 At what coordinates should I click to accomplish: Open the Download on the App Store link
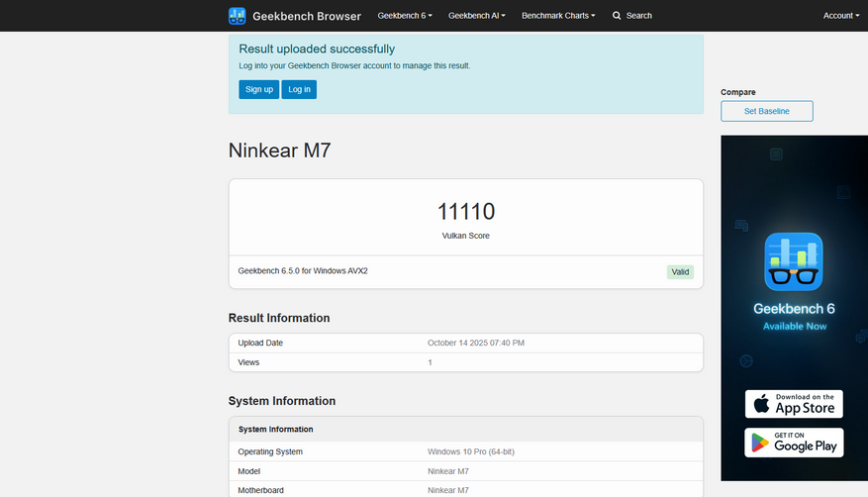coord(794,404)
